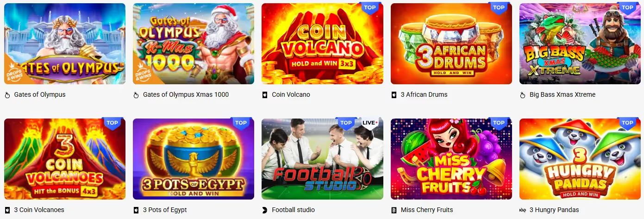This screenshot has width=644, height=219.
Task: Select the Miss Cherry Fruits game image
Action: coord(451,159)
